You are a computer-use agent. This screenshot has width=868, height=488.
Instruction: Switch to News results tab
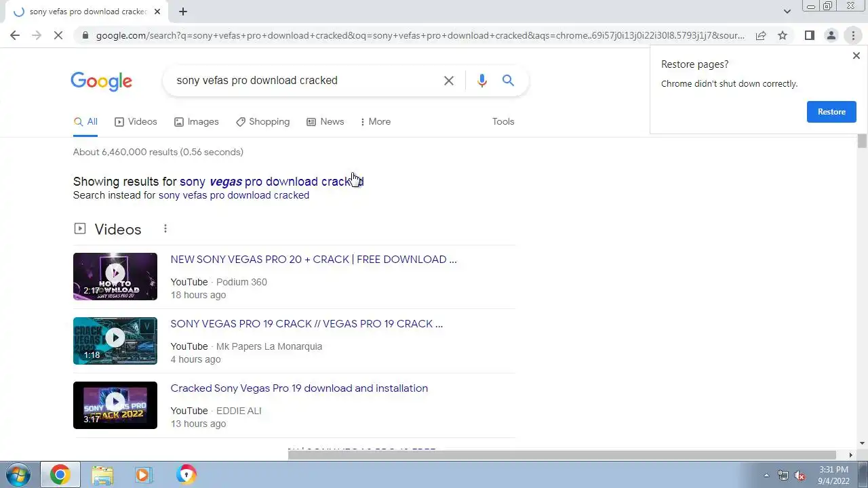click(325, 122)
